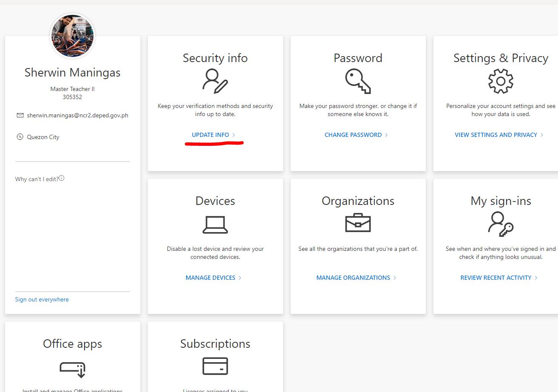The height and width of the screenshot is (392, 558).
Task: Click the Settings & Privacy gear icon
Action: pyautogui.click(x=500, y=82)
